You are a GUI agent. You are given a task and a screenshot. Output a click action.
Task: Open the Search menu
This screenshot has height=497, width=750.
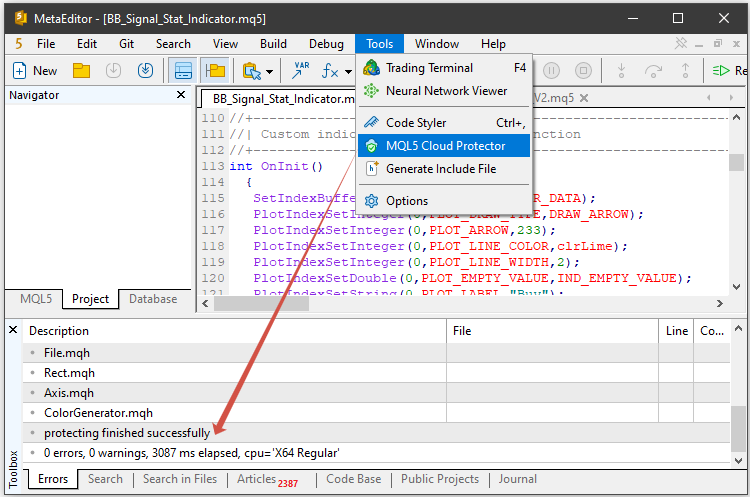[x=173, y=44]
